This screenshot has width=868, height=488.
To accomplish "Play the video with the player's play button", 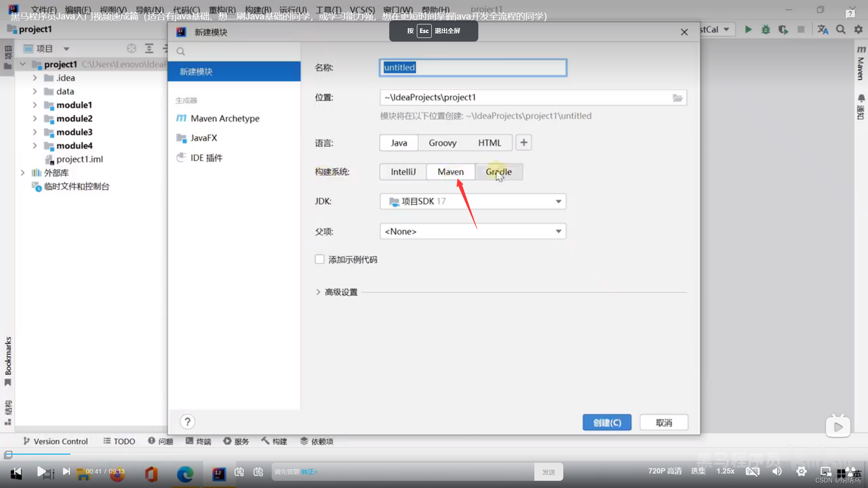I will [41, 472].
